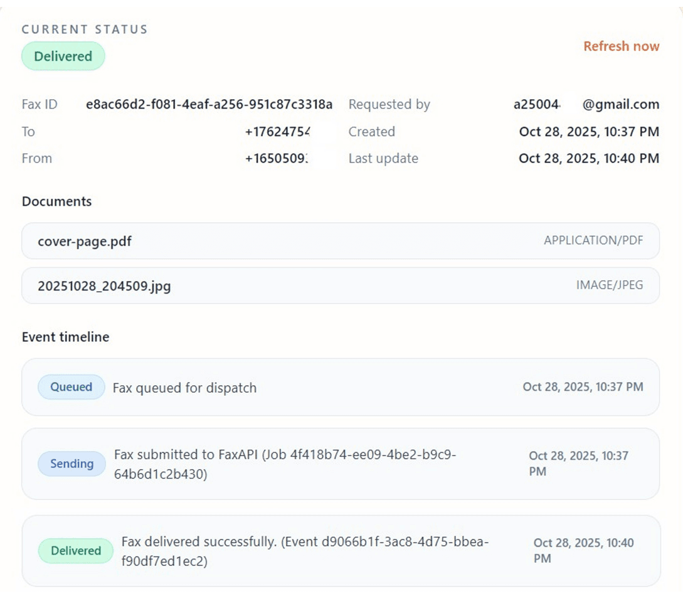Click the To recipient phone number
683x616 pixels.
tap(277, 132)
